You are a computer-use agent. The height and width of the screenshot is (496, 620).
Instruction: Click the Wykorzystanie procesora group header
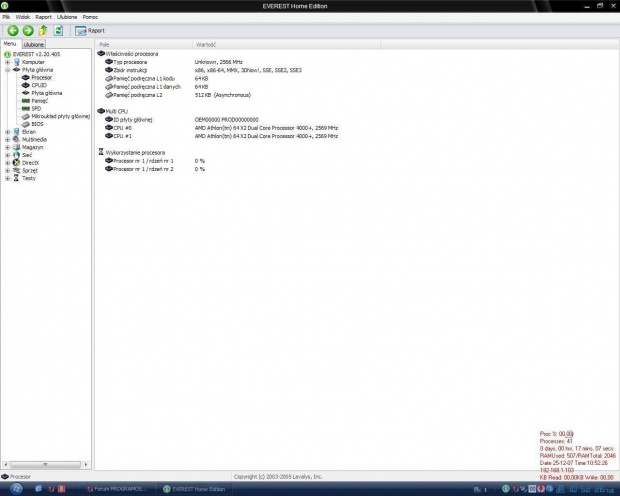pos(131,152)
